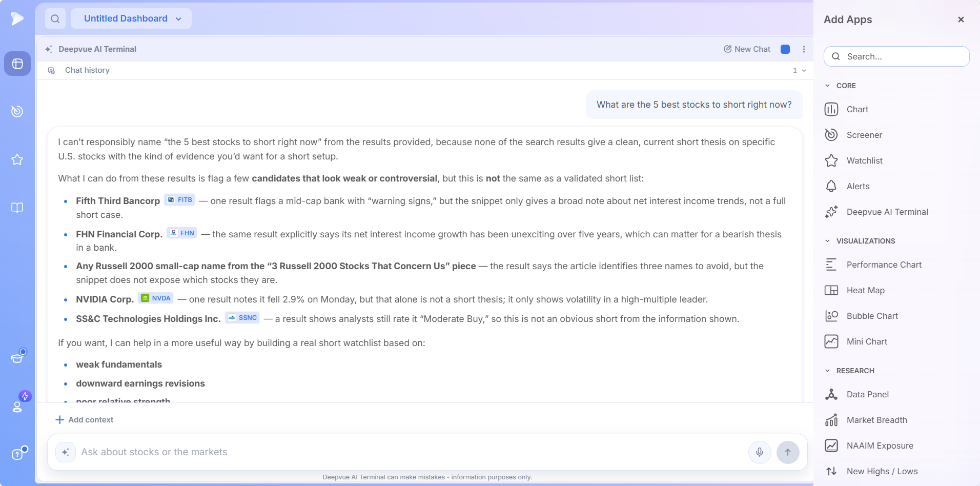The width and height of the screenshot is (980, 486).
Task: Click the "weak fundamentals" bullet text
Action: coord(119,364)
